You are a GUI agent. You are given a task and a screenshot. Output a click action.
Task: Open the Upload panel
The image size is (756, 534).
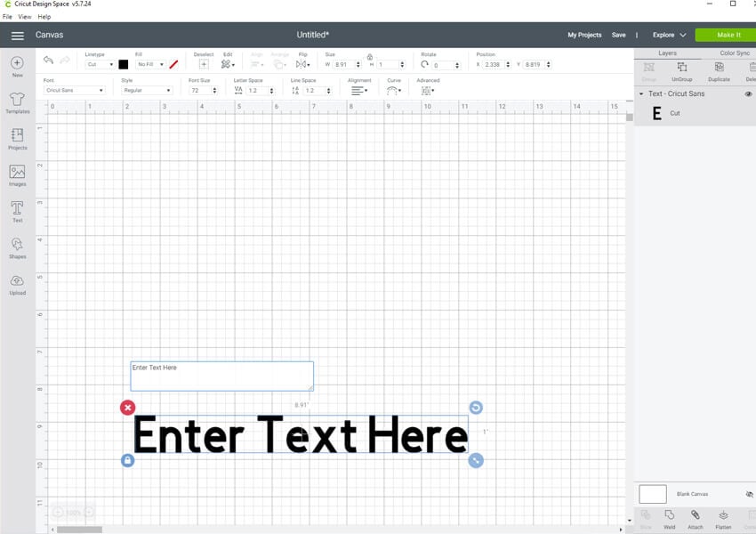tap(18, 284)
